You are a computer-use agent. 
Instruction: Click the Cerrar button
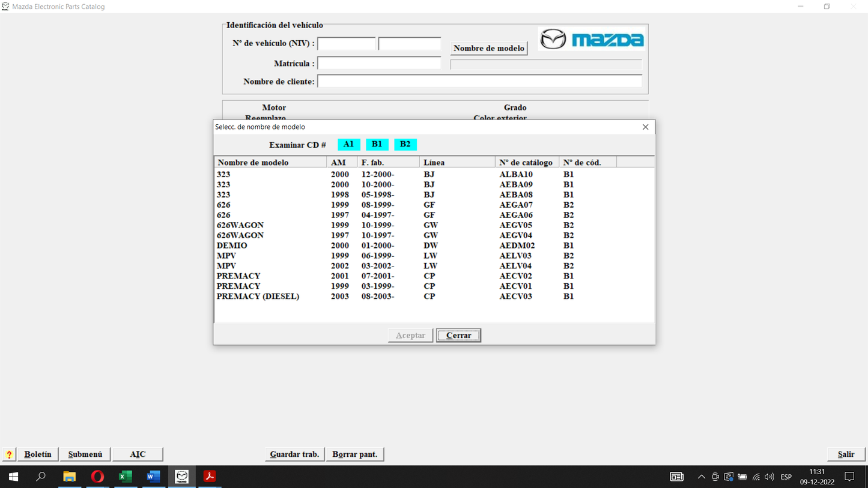click(458, 335)
